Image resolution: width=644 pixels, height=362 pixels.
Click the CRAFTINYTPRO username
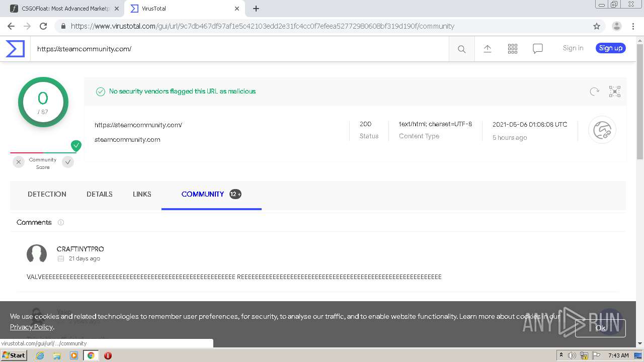click(x=80, y=249)
